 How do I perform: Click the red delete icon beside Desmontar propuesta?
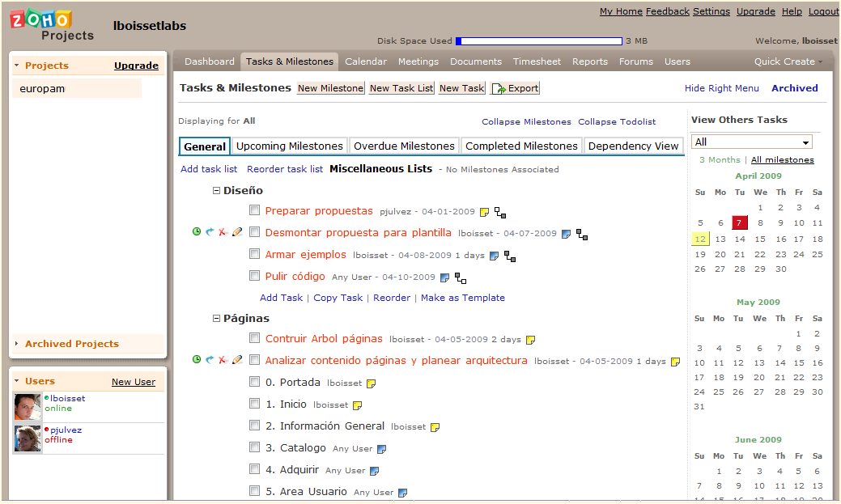pos(223,232)
